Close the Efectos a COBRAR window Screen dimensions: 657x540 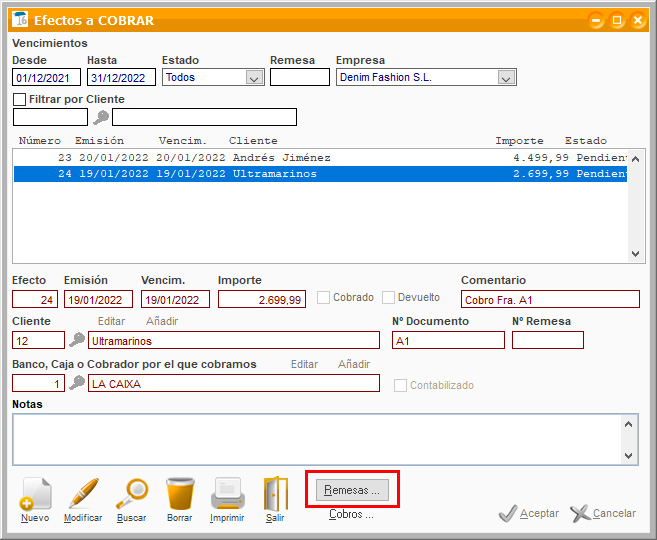pyautogui.click(x=638, y=20)
